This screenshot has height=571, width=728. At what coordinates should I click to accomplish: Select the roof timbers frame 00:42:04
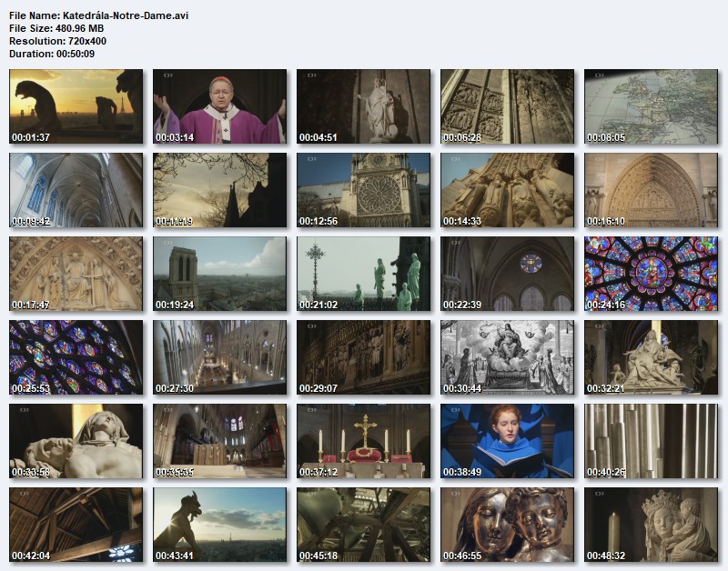(x=76, y=525)
